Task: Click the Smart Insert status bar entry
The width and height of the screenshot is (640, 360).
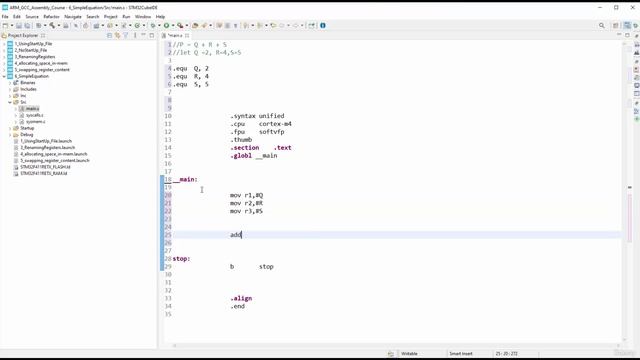Action: 461,354
